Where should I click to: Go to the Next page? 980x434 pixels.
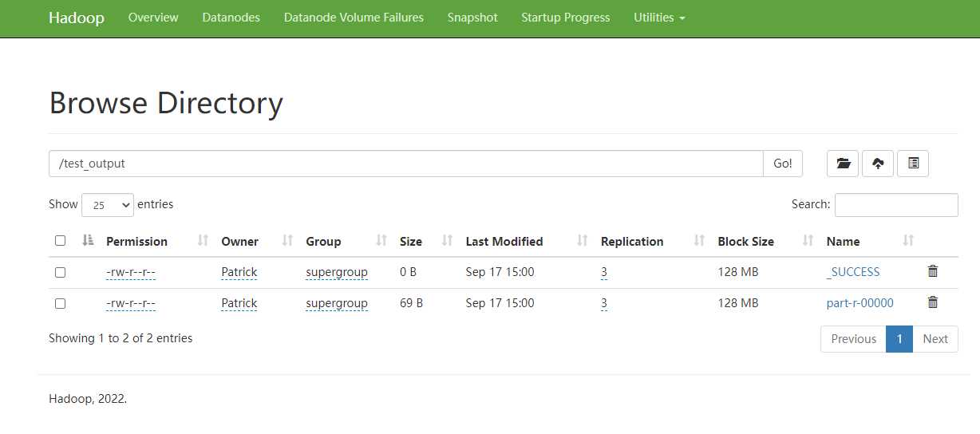click(x=935, y=339)
